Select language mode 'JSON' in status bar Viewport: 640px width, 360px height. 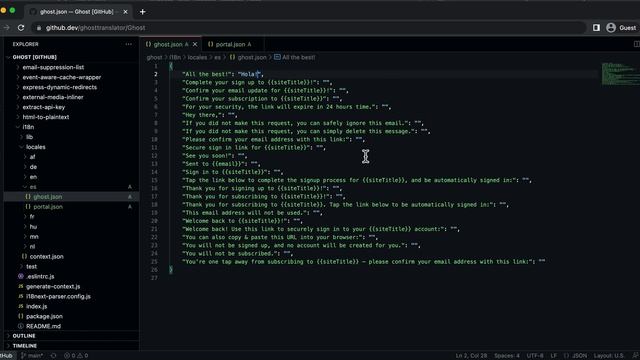pos(576,356)
